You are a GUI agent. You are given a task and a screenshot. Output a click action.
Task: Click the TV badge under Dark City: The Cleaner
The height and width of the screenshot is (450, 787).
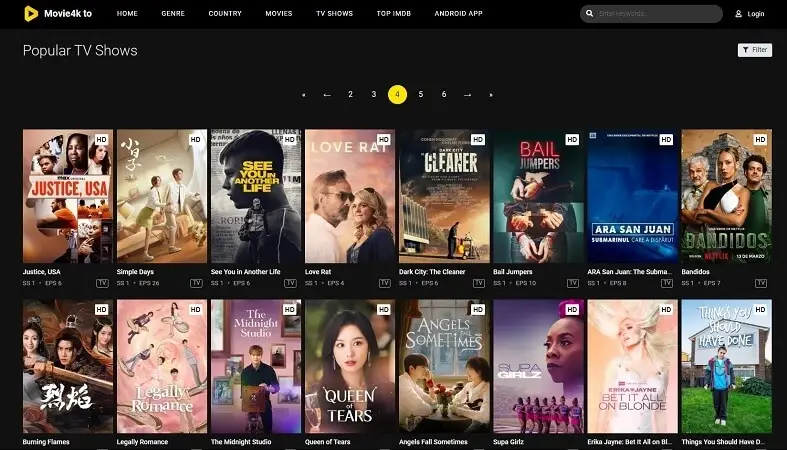[x=479, y=283]
